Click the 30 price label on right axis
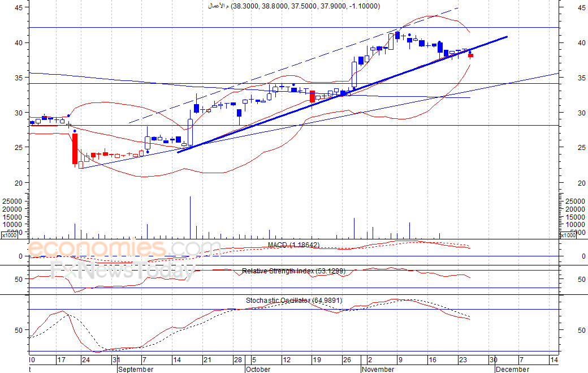The width and height of the screenshot is (588, 373). (x=582, y=113)
